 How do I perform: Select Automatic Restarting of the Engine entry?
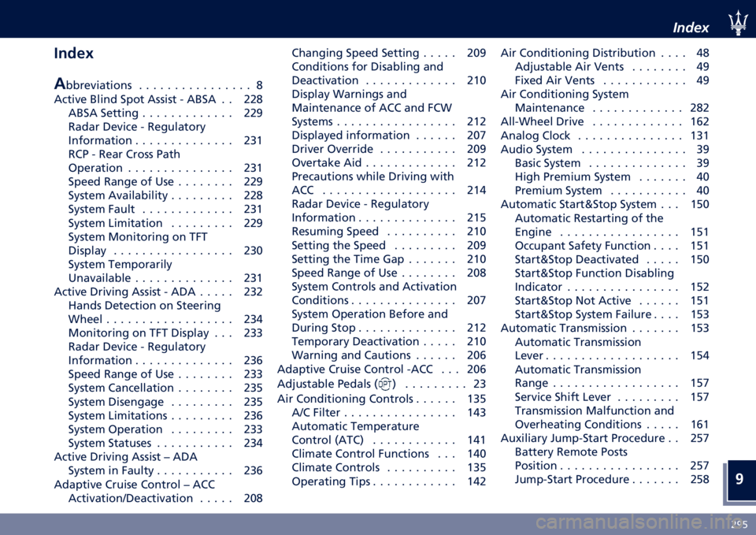click(x=612, y=225)
